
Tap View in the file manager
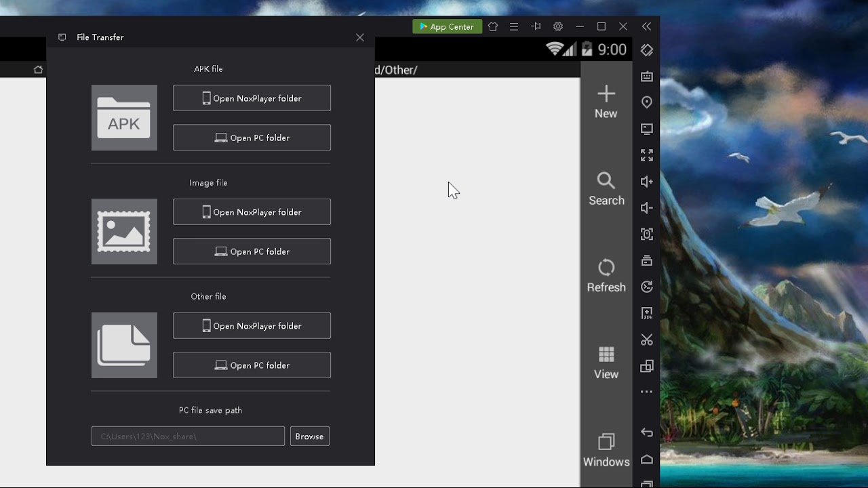[x=606, y=363]
